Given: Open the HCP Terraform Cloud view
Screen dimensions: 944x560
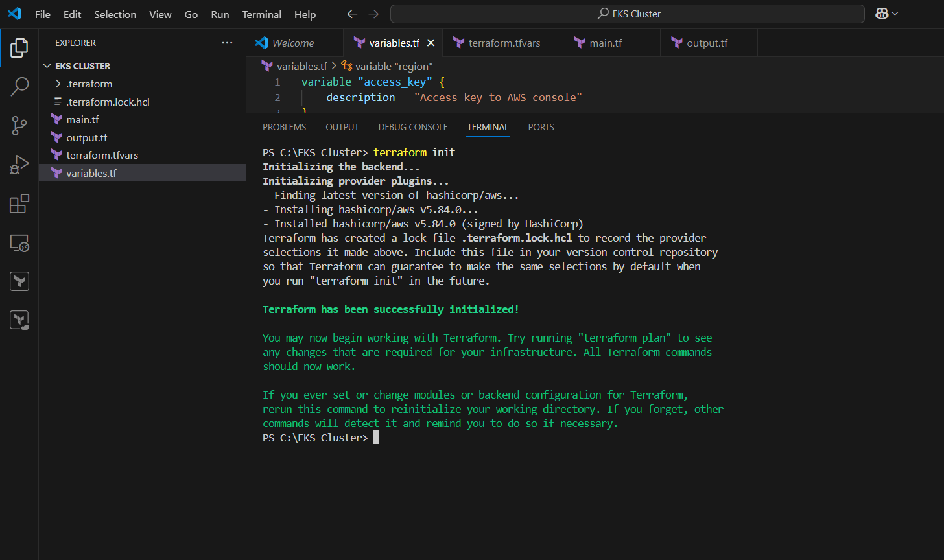Looking at the screenshot, I should (19, 320).
